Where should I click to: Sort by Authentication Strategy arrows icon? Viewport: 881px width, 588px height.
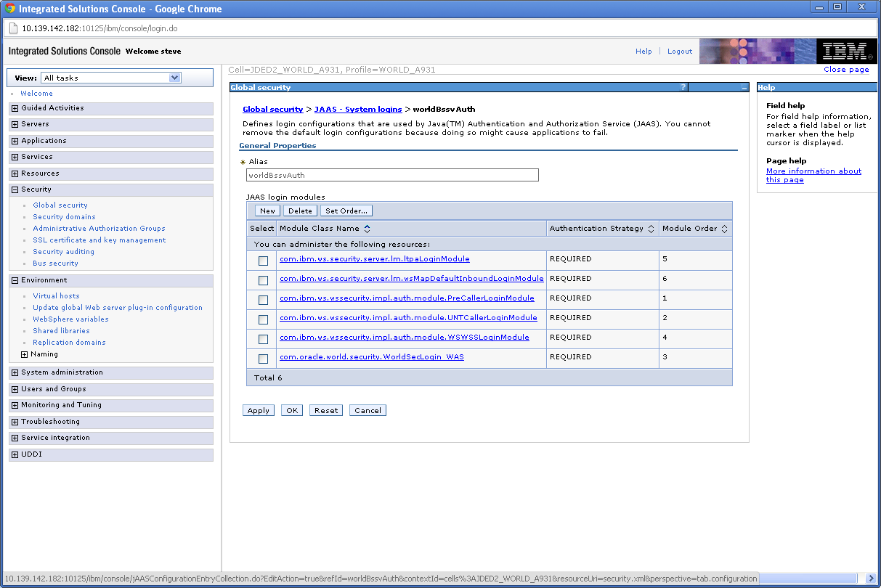(x=651, y=229)
